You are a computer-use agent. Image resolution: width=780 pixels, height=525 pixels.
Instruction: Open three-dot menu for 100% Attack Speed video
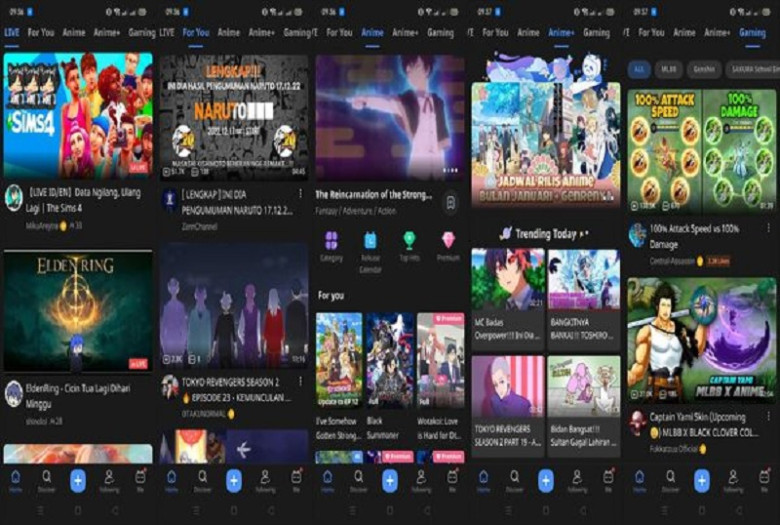pyautogui.click(x=769, y=228)
